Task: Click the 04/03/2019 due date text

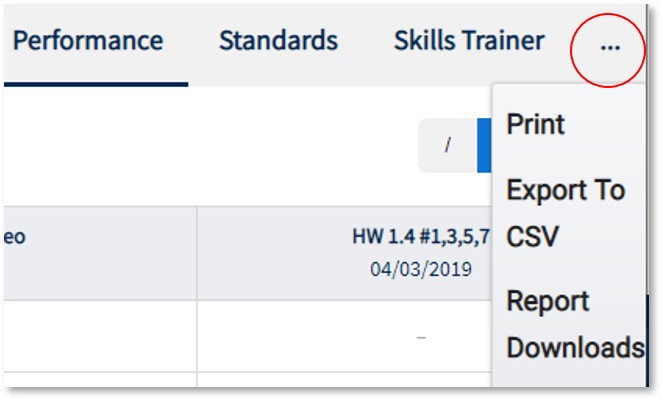Action: tap(421, 270)
